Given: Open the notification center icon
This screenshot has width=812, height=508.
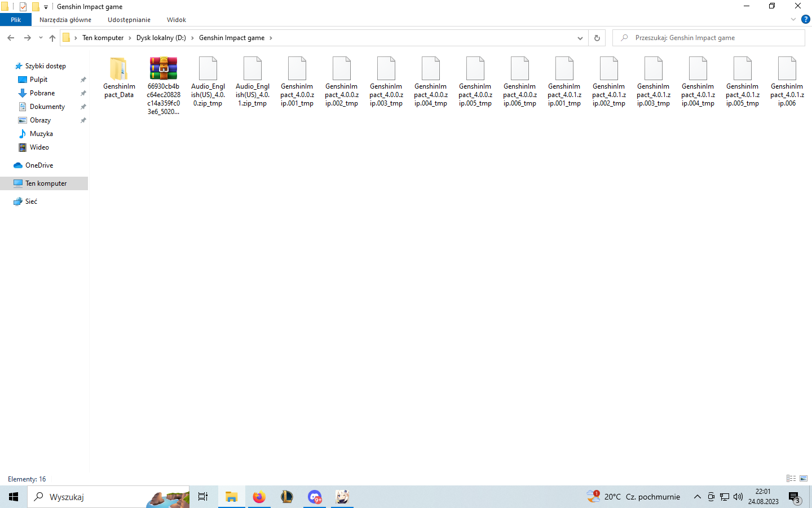Looking at the screenshot, I should pyautogui.click(x=795, y=497).
